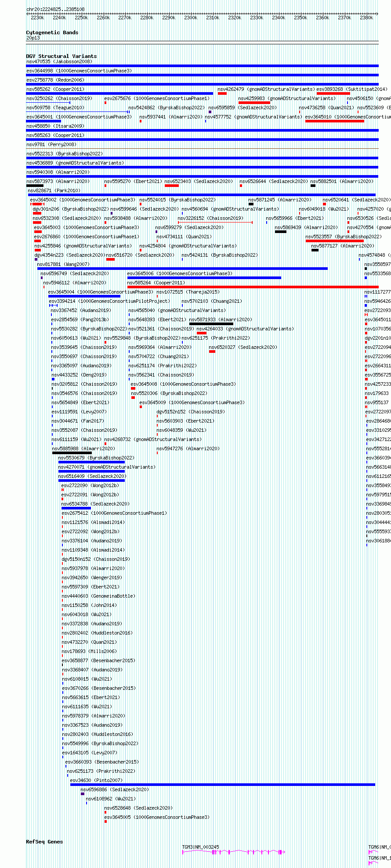391x868 pixels.
Task: Click the black bar under nsv5869439
Action: tap(281, 232)
